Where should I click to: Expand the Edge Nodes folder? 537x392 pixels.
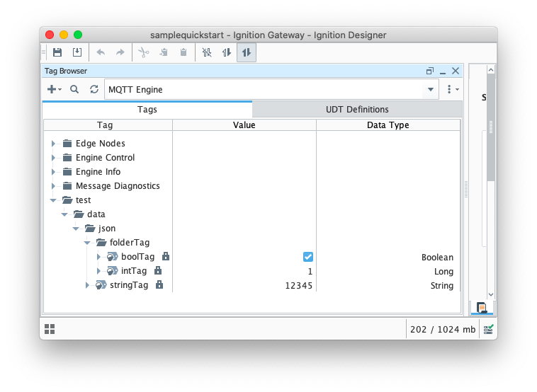(x=53, y=144)
